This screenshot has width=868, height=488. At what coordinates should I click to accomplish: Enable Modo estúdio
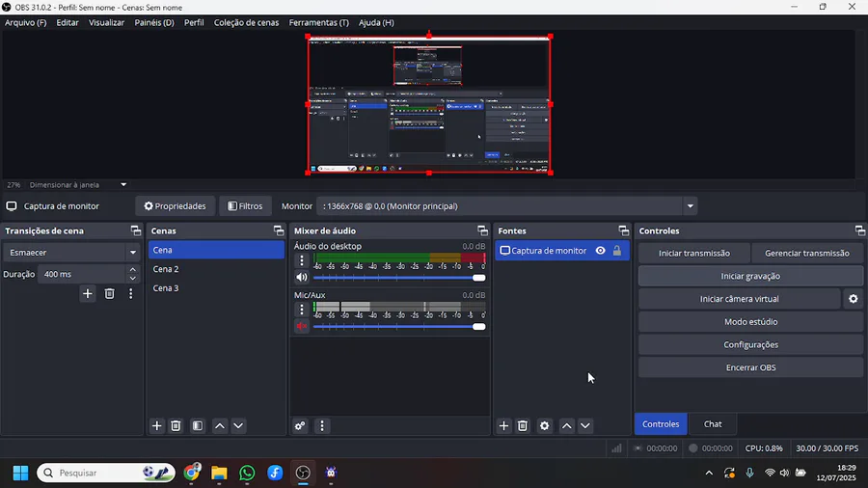750,322
